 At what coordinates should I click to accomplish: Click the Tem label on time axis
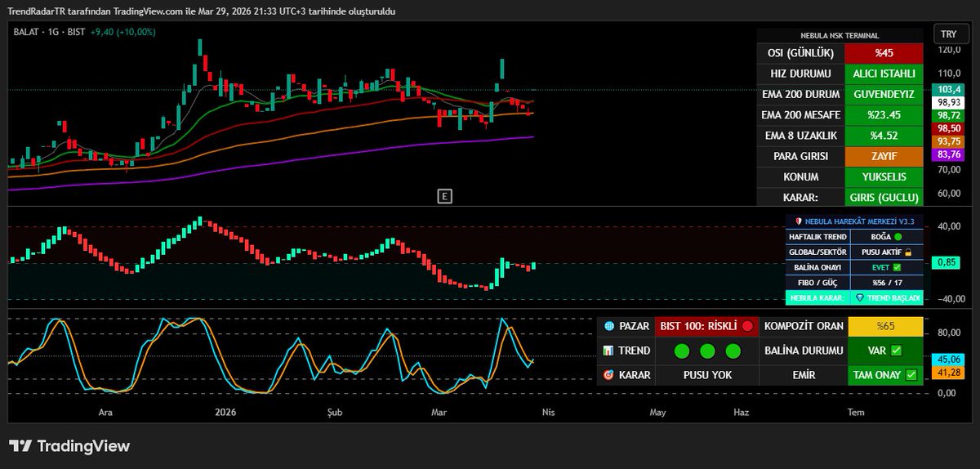pyautogui.click(x=855, y=412)
